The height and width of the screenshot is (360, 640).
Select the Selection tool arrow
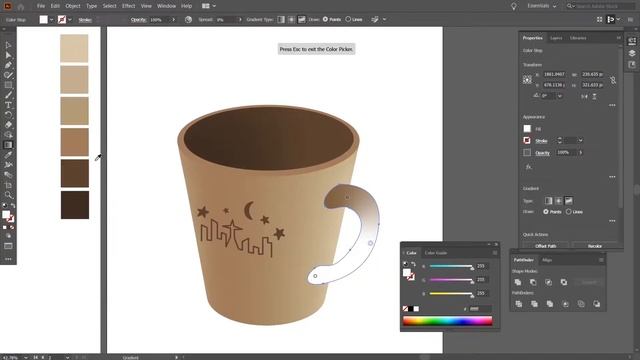pyautogui.click(x=8, y=45)
